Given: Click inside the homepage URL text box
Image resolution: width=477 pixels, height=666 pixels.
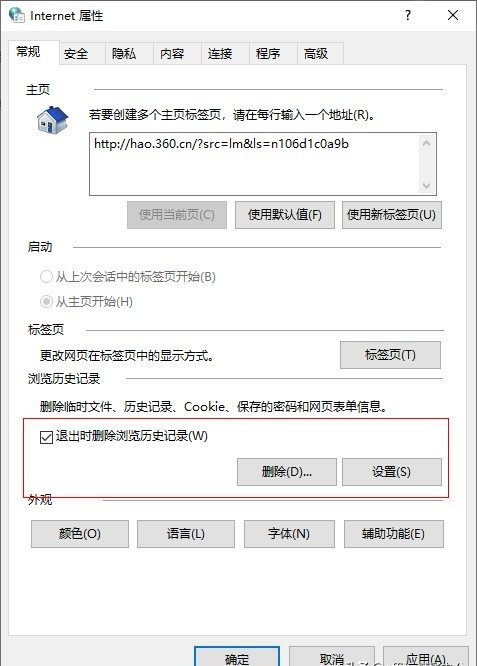Looking at the screenshot, I should tap(254, 164).
